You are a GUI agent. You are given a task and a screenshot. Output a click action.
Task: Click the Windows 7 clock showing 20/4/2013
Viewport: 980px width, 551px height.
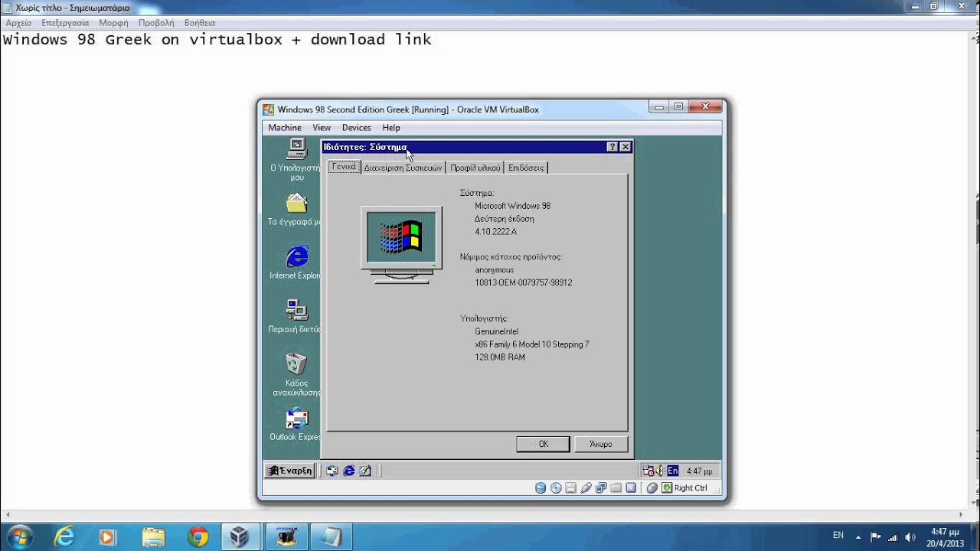point(945,537)
